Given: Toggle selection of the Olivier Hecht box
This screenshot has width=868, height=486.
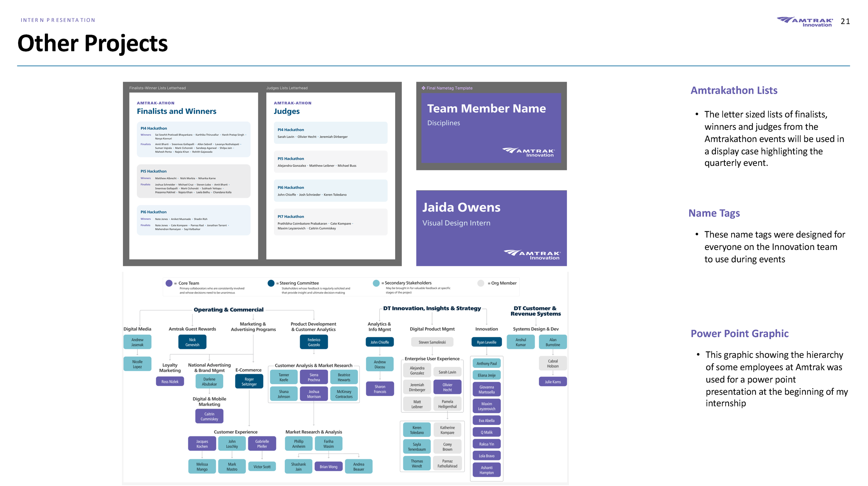Looking at the screenshot, I should click(448, 386).
